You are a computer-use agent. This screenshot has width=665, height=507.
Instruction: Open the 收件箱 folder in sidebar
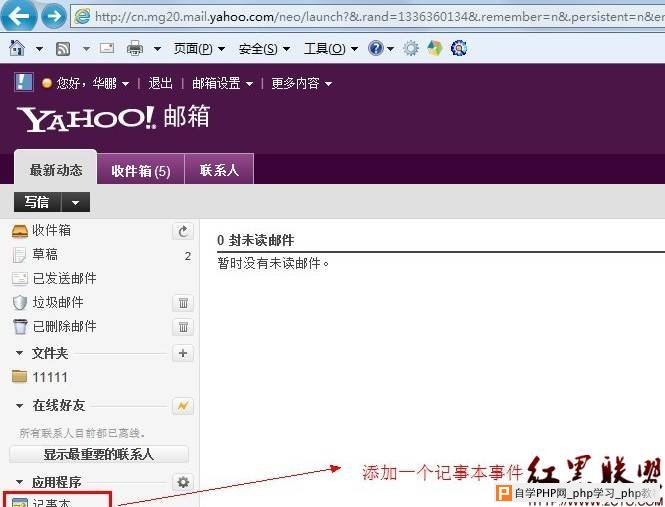pyautogui.click(x=51, y=230)
